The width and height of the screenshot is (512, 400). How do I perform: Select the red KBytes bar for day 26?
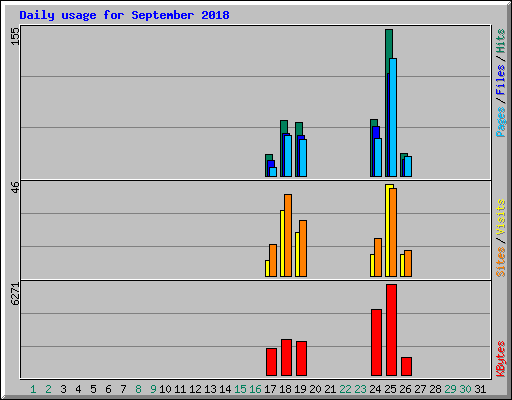pos(406,366)
